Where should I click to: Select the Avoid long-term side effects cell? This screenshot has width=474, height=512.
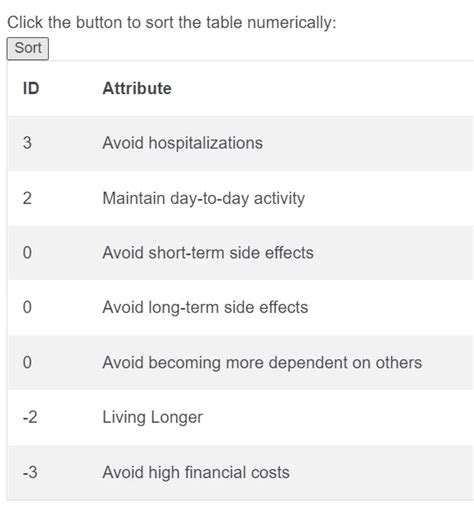205,307
